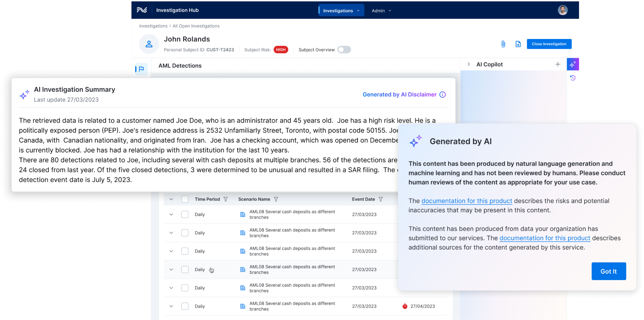Click the Event Date filter icon

coord(381,199)
